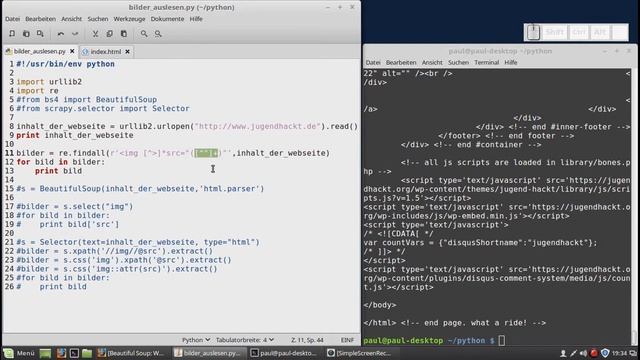Click the paste clipboard icon

click(124, 34)
